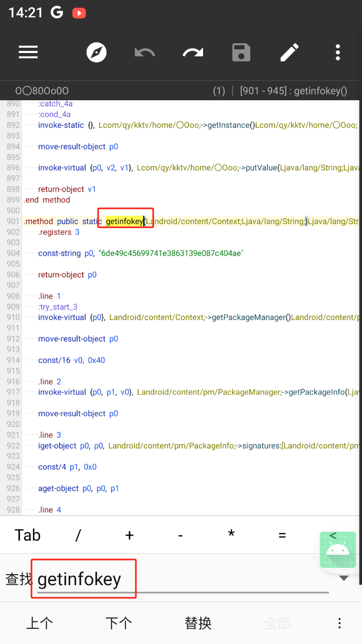The image size is (362, 644).
Task: Tap the floating Android robot icon
Action: click(337, 550)
